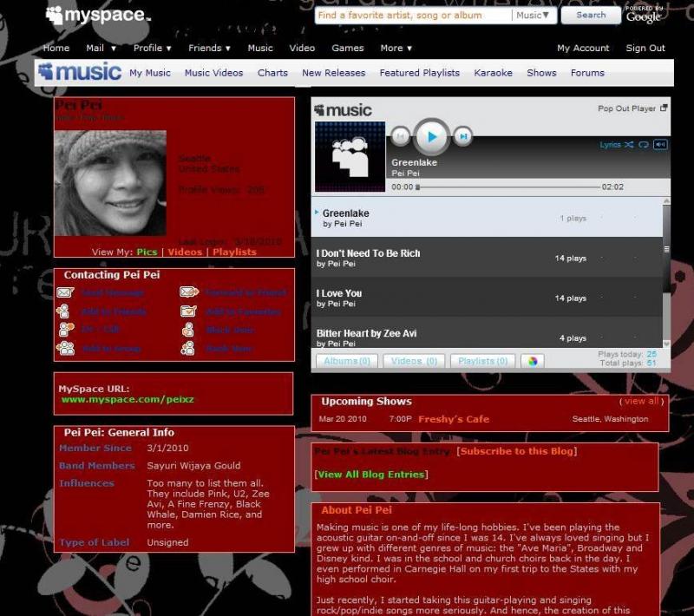This screenshot has width=694, height=616.
Task: Go back to the previous track
Action: click(x=400, y=135)
